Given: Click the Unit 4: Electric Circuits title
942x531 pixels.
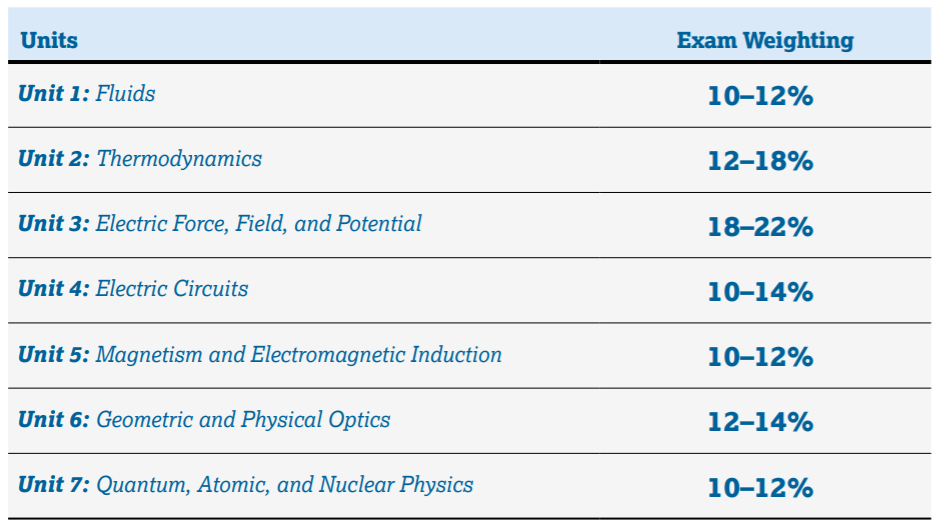Looking at the screenshot, I should tap(133, 288).
